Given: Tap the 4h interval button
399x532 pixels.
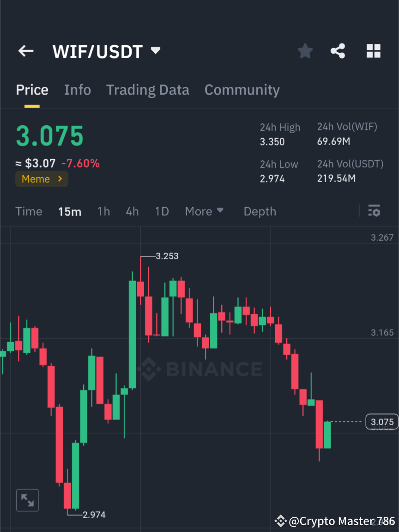Looking at the screenshot, I should [x=132, y=211].
